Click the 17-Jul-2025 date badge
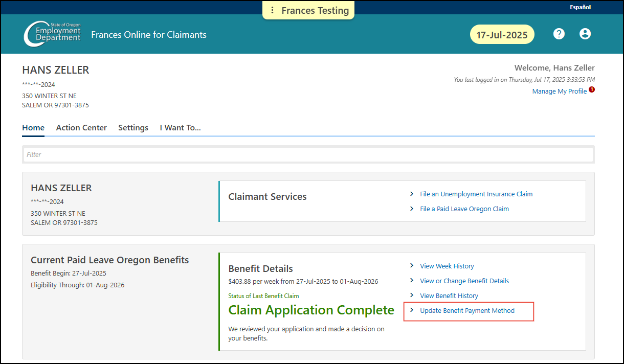624x364 pixels. [x=502, y=35]
